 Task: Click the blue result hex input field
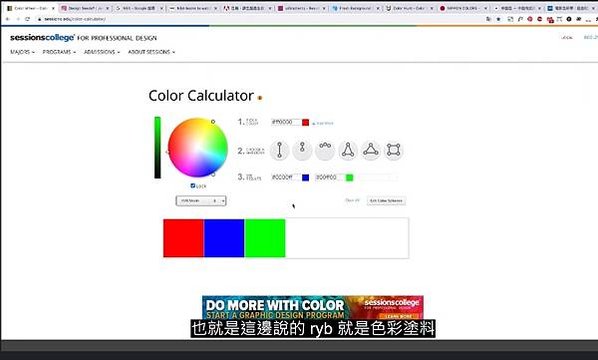pyautogui.click(x=285, y=177)
